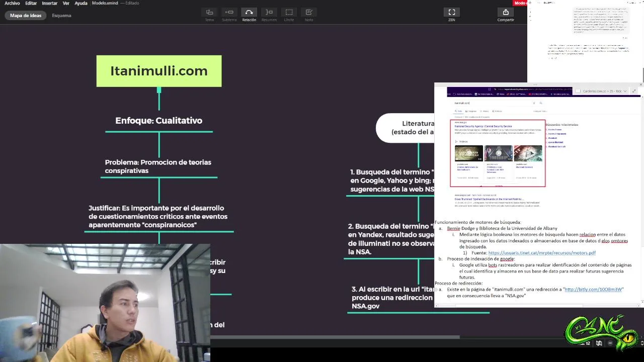This screenshot has height=362, width=644.
Task: Select the Literatura (estado del arte) node
Action: [406, 128]
